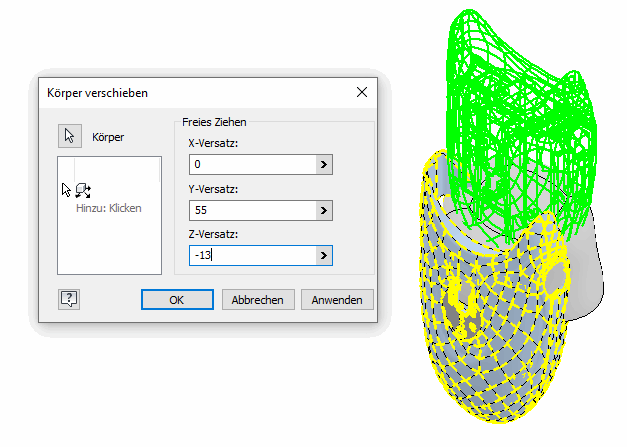Click the Z-Versatz field showing -13
The image size is (627, 447).
pyautogui.click(x=250, y=256)
